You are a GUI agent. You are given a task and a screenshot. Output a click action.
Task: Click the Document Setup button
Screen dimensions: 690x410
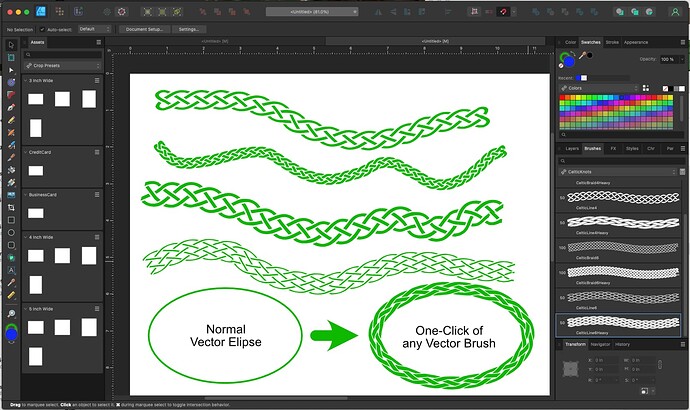click(145, 30)
